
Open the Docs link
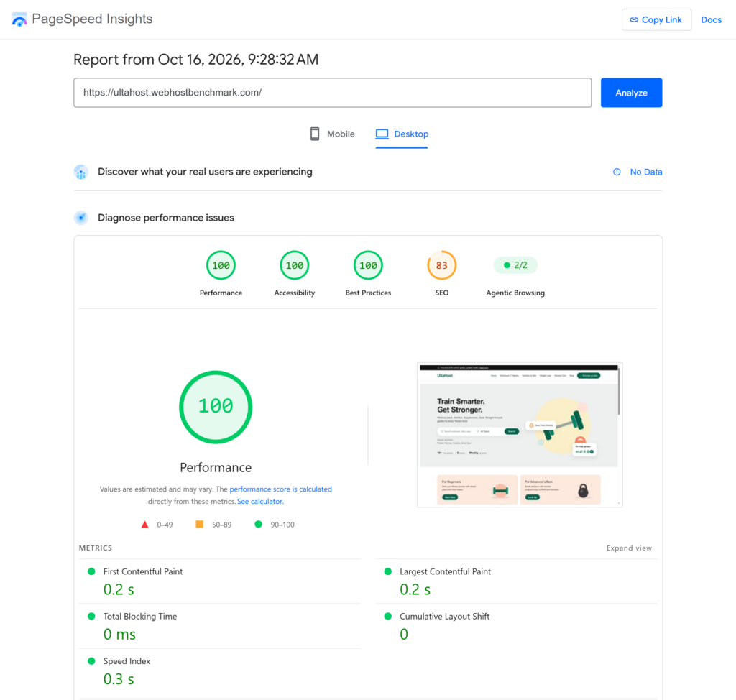(711, 19)
